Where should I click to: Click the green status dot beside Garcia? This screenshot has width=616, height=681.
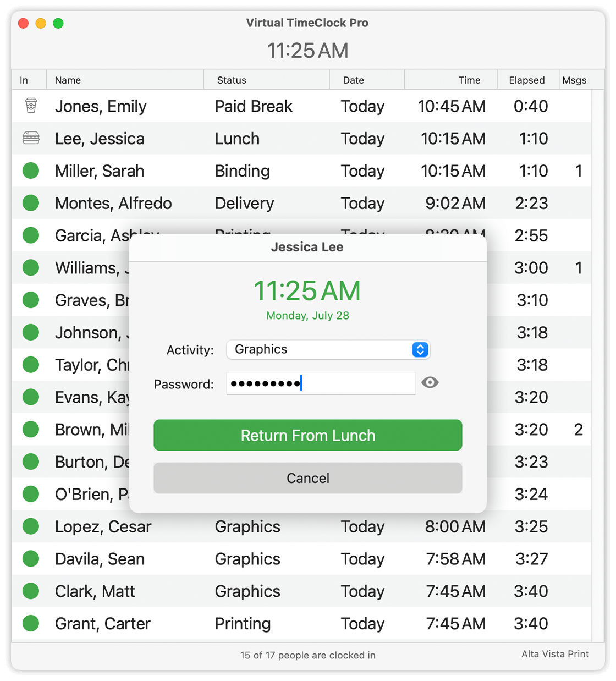coord(31,235)
